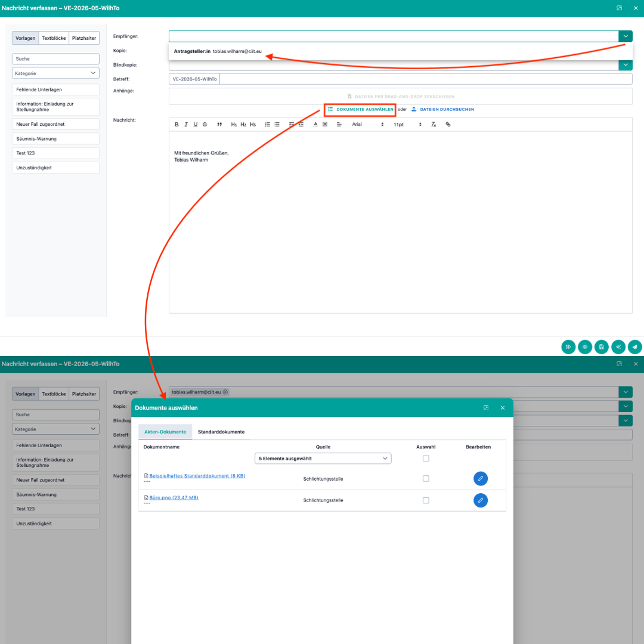Check the box for Beispielhaftes Standarddokument
Screen dimensions: 644x644
[426, 478]
